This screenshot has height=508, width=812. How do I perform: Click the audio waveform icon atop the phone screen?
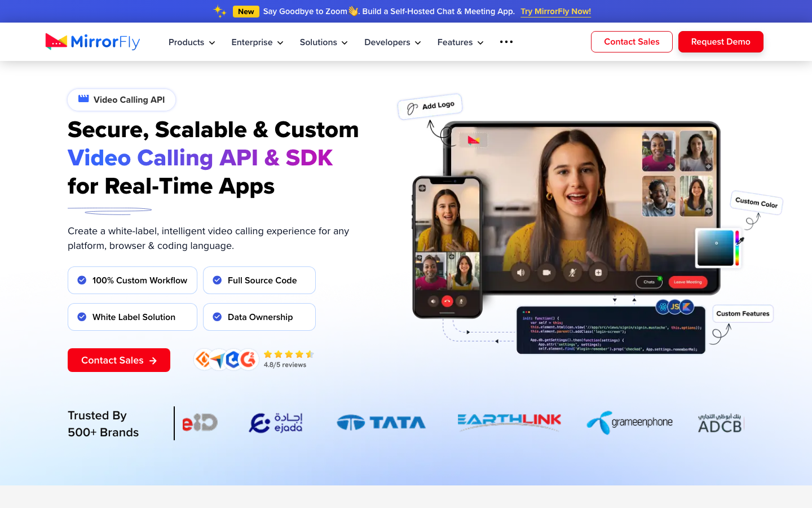[x=422, y=187]
